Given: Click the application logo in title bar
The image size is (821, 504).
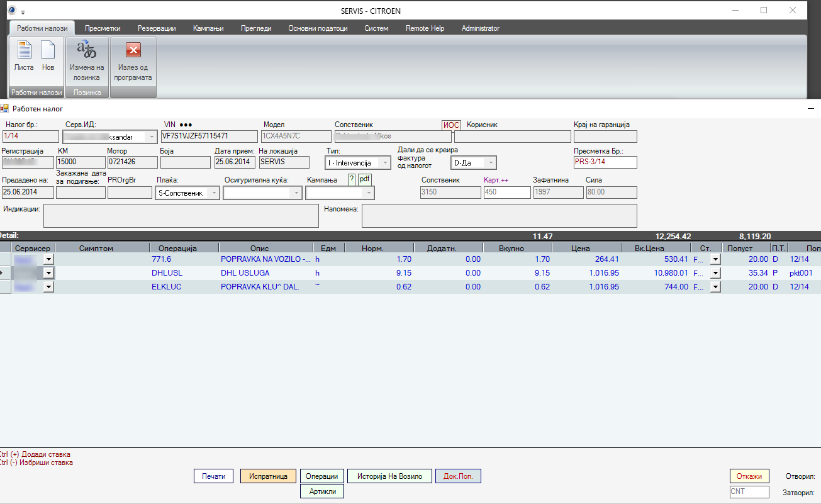Looking at the screenshot, I should coord(11,11).
